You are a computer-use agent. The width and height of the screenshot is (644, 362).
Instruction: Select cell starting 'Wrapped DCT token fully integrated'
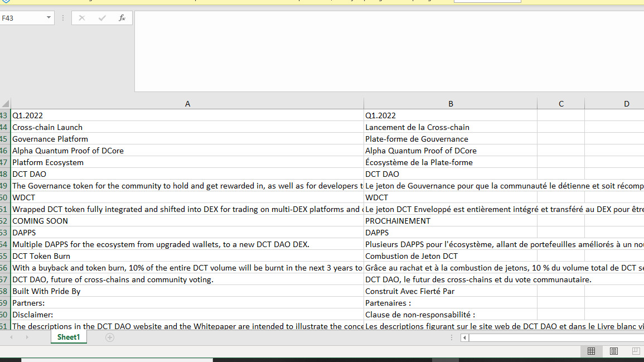click(187, 209)
